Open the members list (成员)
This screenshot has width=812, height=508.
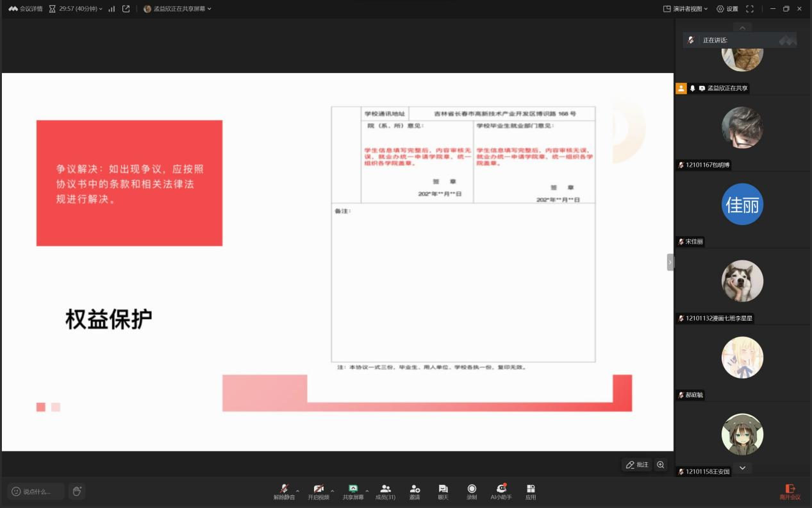(385, 491)
